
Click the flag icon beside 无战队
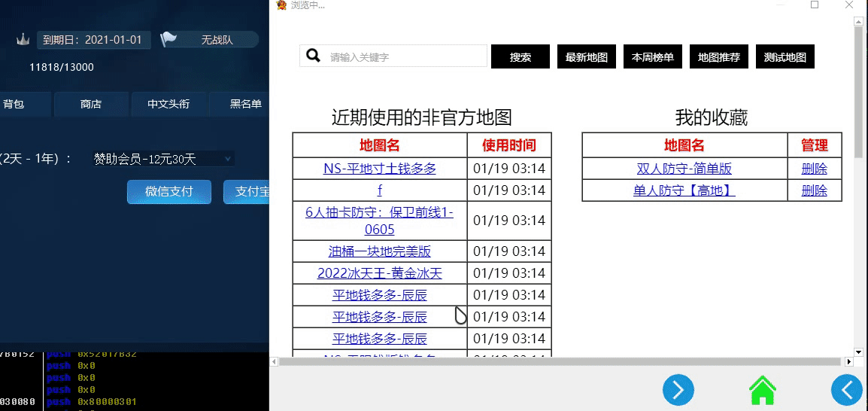[x=168, y=39]
